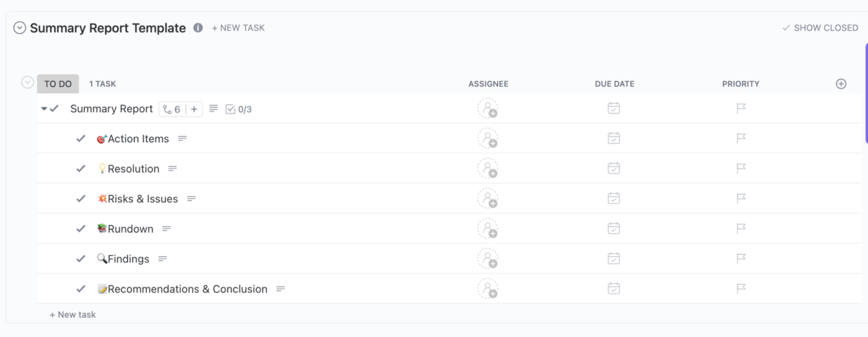868x337 pixels.
Task: Set priority flag for Risks & Issues
Action: pos(741,199)
